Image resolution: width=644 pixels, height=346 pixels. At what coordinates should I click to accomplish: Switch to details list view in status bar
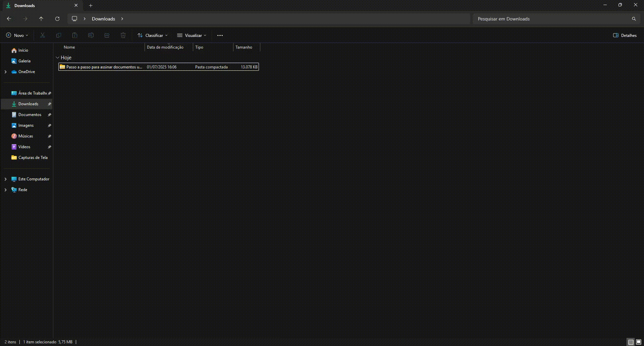click(x=631, y=342)
